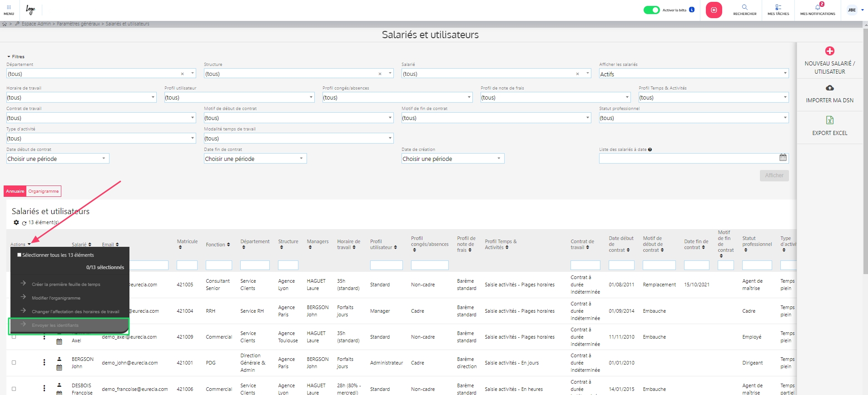Viewport: 868px width, 395px height.
Task: Open Mes Tâches checklist icon
Action: [x=778, y=7]
